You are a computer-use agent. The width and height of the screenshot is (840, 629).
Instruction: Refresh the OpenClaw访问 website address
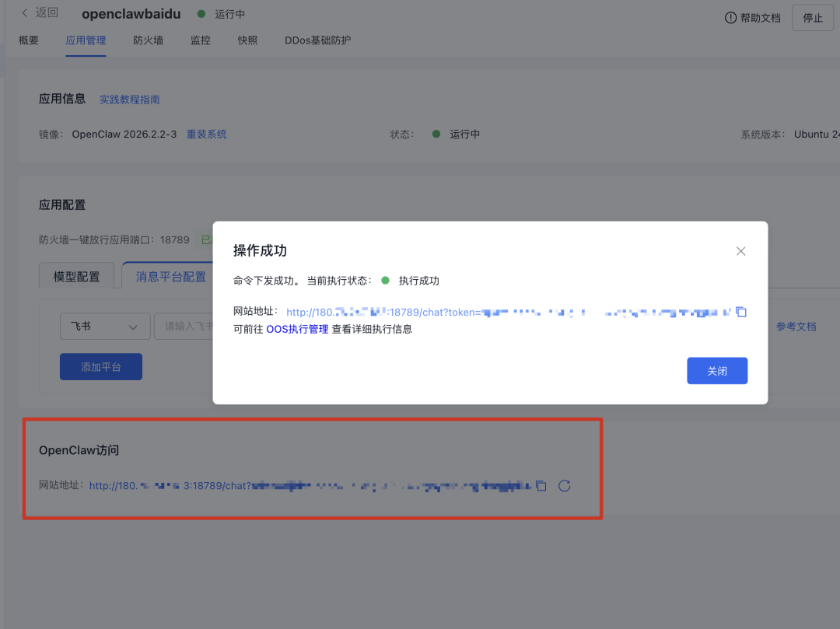click(564, 485)
